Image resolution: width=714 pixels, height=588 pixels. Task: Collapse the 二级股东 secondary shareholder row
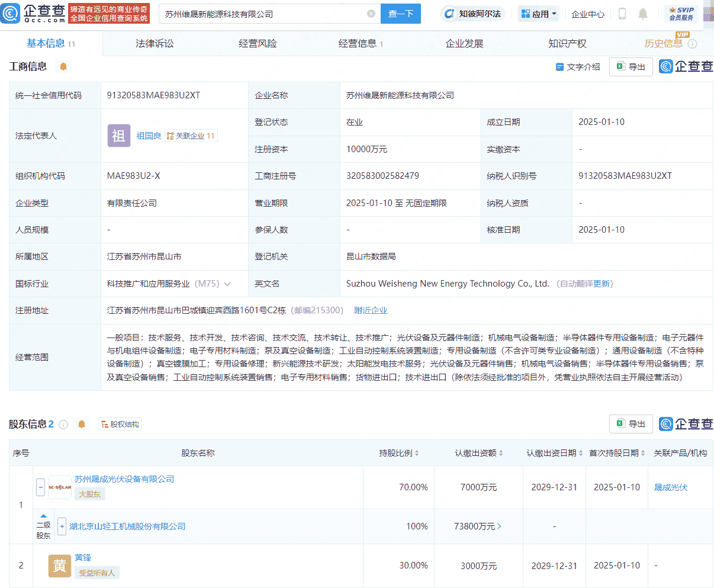click(x=43, y=516)
